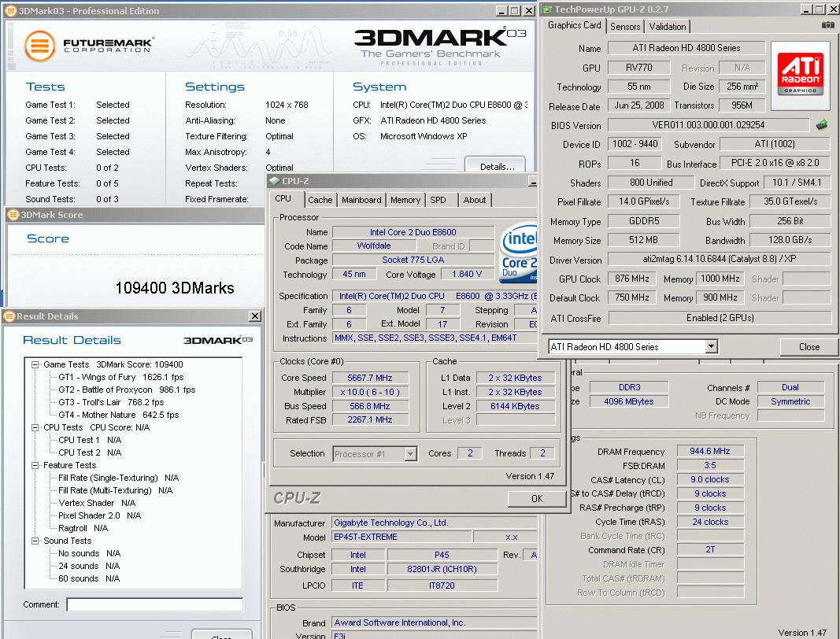Click the Details... button in 3DMark03
This screenshot has height=639, width=840.
[496, 167]
